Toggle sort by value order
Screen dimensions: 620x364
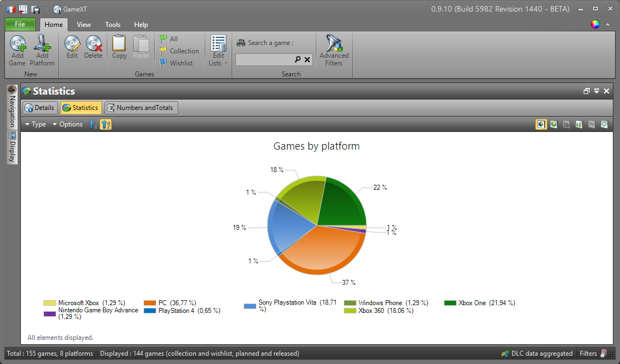tap(94, 125)
